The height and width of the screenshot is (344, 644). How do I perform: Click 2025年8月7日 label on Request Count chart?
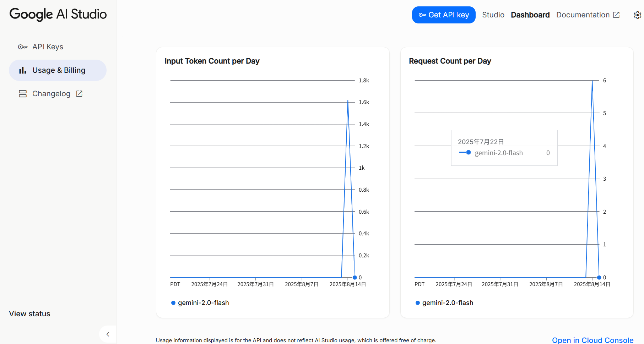[546, 284]
